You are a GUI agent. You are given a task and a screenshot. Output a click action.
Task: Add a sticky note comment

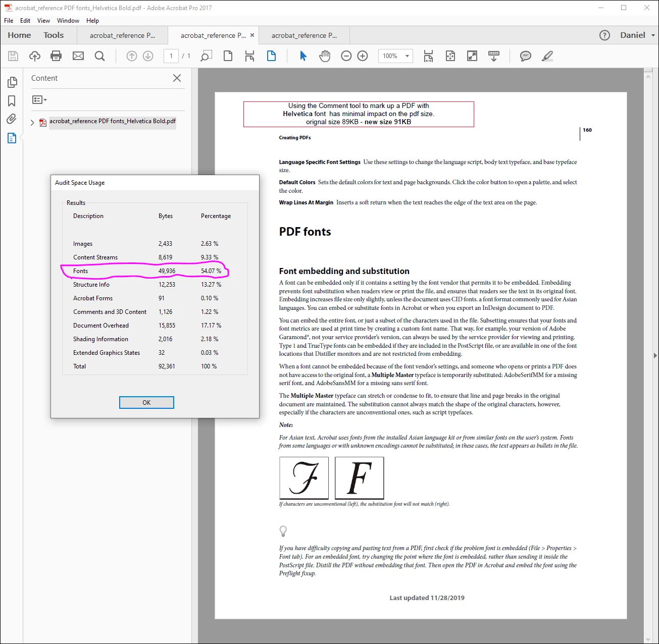[x=526, y=56]
